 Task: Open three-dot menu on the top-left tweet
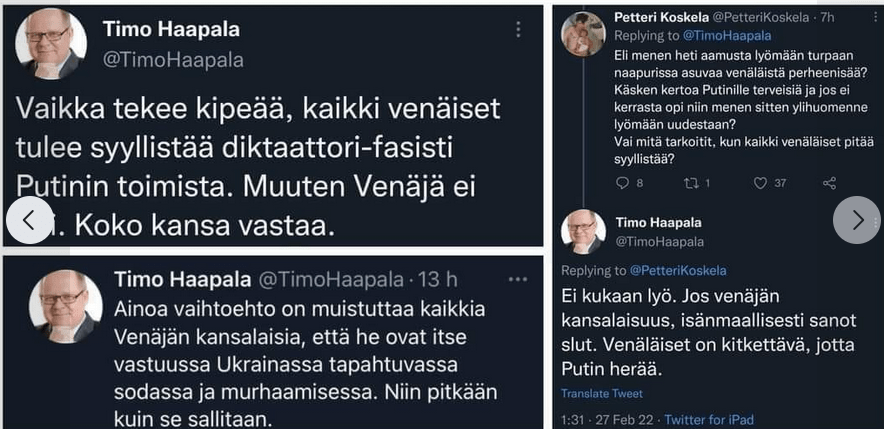click(x=518, y=30)
